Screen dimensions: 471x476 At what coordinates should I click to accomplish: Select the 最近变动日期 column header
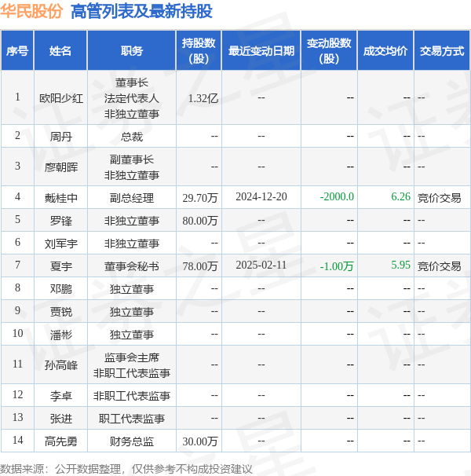(261, 51)
